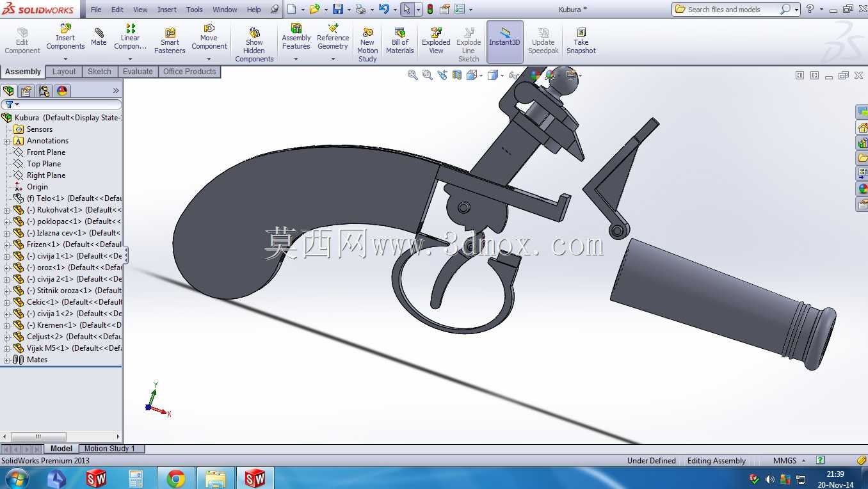
Task: Select the Origin item in the tree
Action: coord(37,187)
